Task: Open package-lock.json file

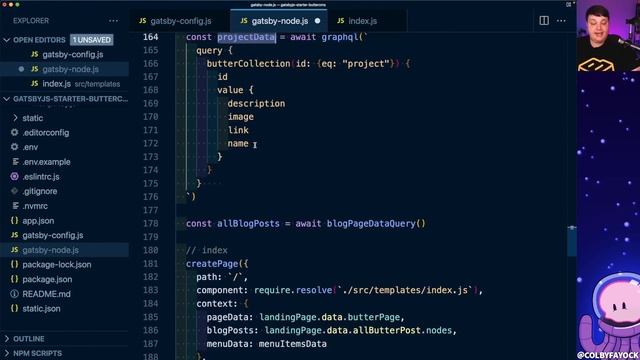Action: pyautogui.click(x=57, y=265)
